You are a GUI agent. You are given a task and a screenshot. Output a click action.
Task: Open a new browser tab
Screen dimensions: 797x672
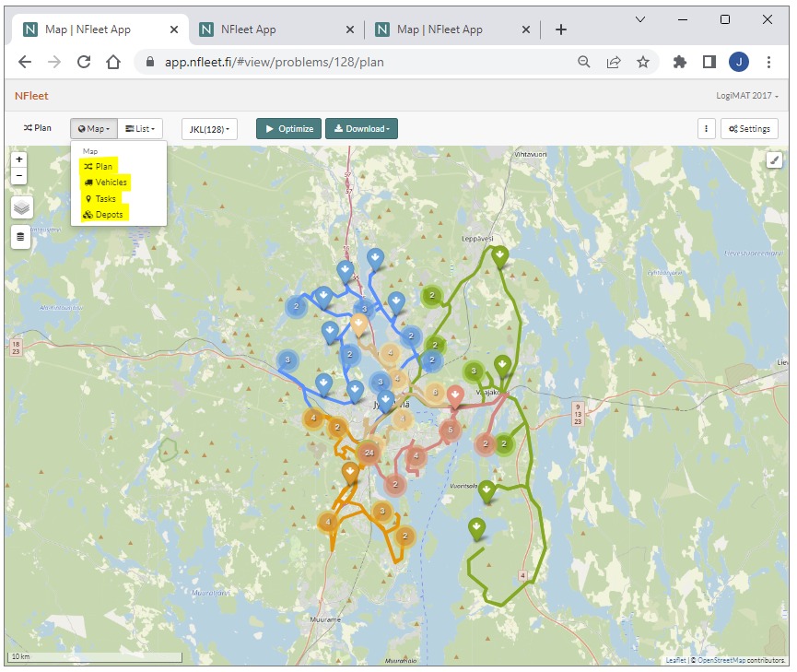pyautogui.click(x=560, y=29)
